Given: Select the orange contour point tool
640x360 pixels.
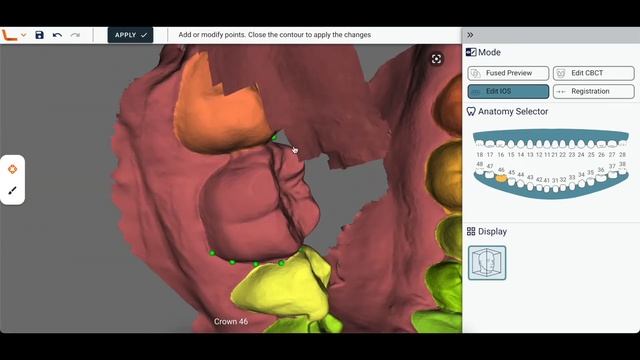Looking at the screenshot, I should point(12,169).
